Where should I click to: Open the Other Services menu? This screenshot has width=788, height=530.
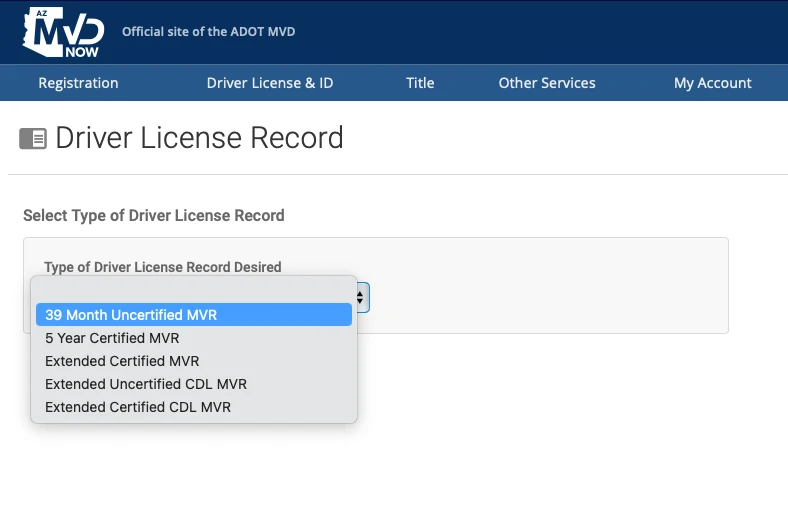coord(547,83)
